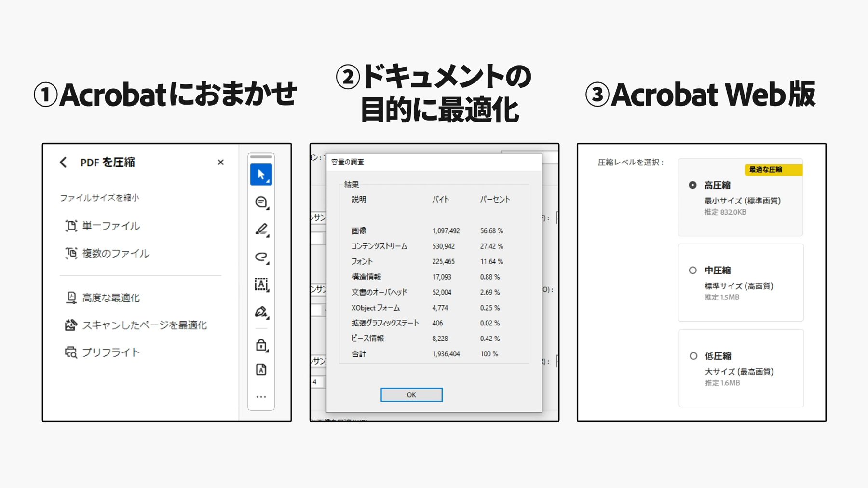
Task: Select the ピース情報 row label
Action: [x=367, y=339]
